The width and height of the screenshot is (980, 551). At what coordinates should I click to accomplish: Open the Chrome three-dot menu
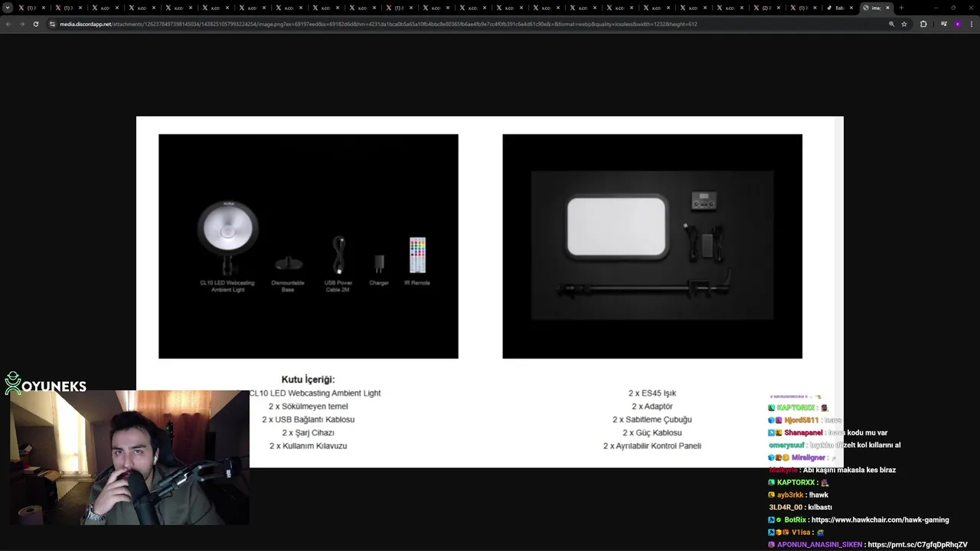coord(971,24)
